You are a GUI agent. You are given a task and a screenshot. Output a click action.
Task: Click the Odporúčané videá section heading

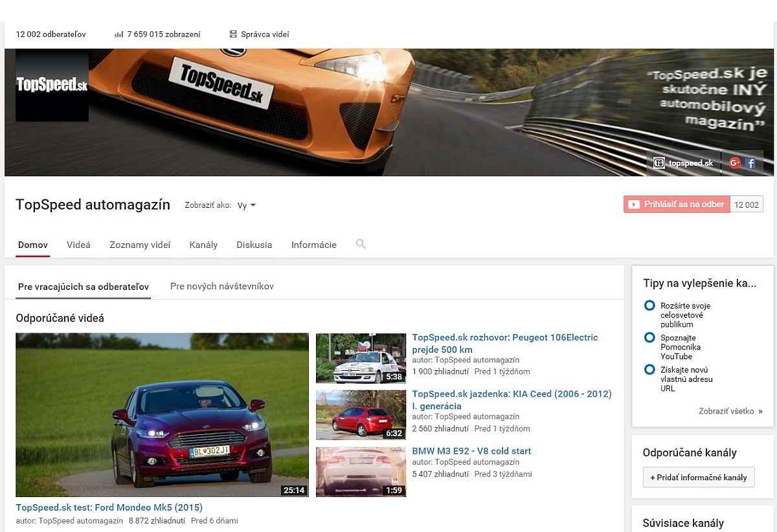point(60,318)
